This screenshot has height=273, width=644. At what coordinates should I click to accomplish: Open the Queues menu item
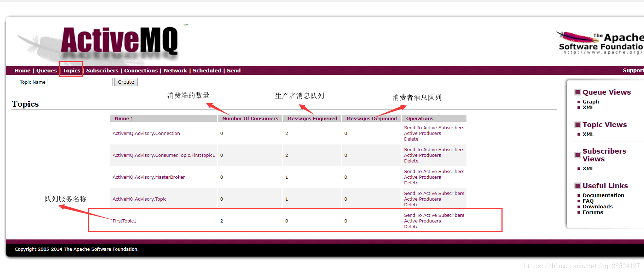point(47,71)
